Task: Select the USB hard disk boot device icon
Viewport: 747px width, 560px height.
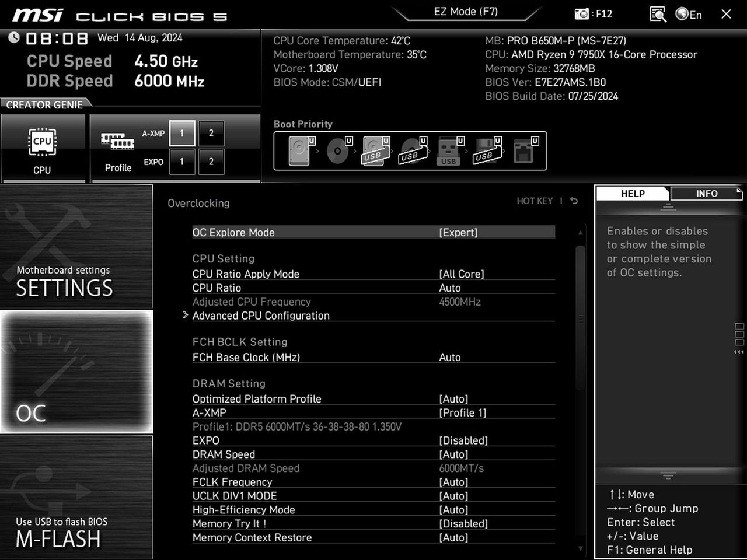Action: pyautogui.click(x=376, y=150)
